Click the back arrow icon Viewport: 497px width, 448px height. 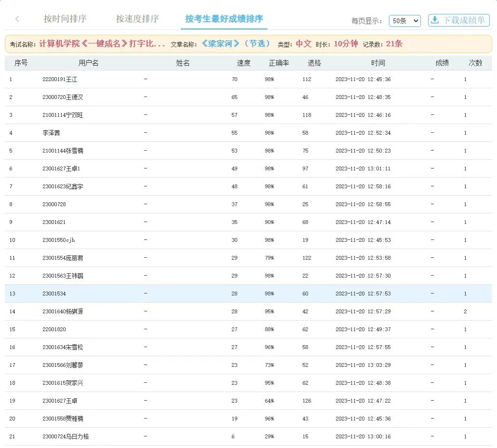click(x=17, y=19)
